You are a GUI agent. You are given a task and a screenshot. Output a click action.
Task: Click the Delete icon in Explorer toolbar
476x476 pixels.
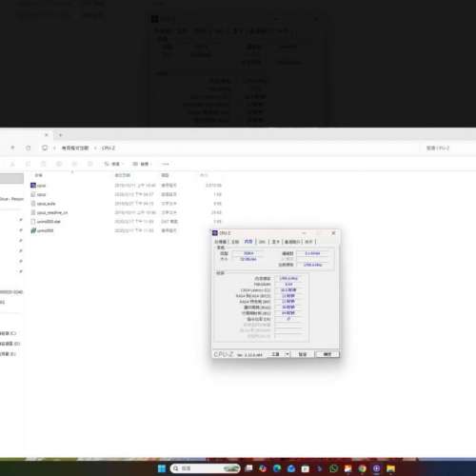pyautogui.click(x=90, y=164)
